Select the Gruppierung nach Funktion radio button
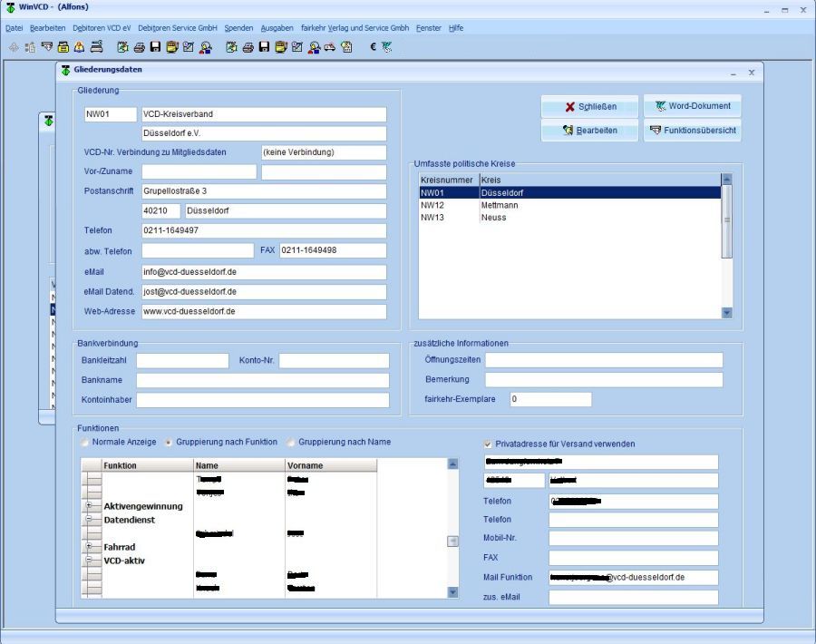The height and width of the screenshot is (644, 816). click(168, 442)
